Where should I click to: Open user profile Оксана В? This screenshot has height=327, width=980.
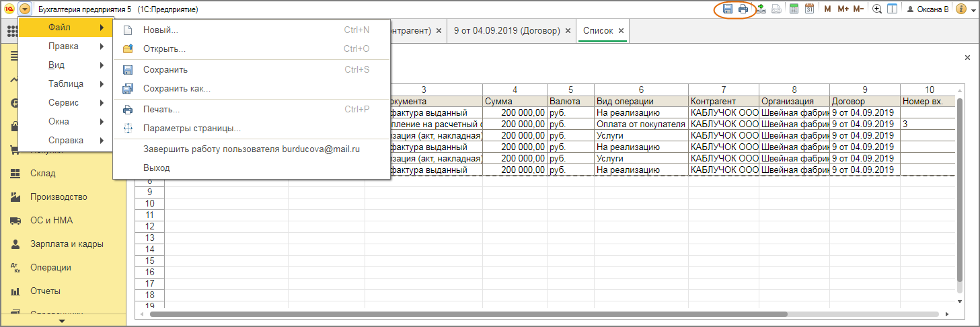pyautogui.click(x=928, y=9)
